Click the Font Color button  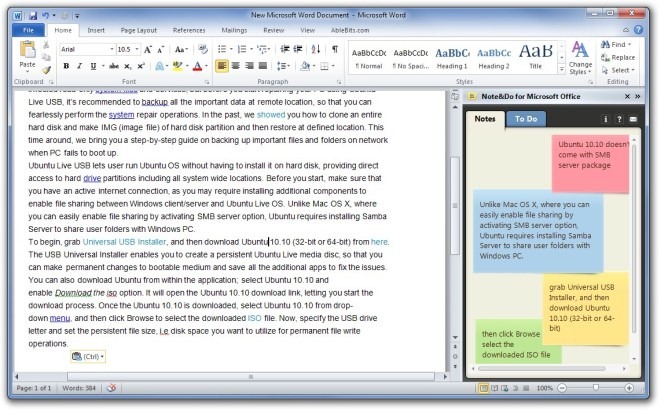coord(197,66)
